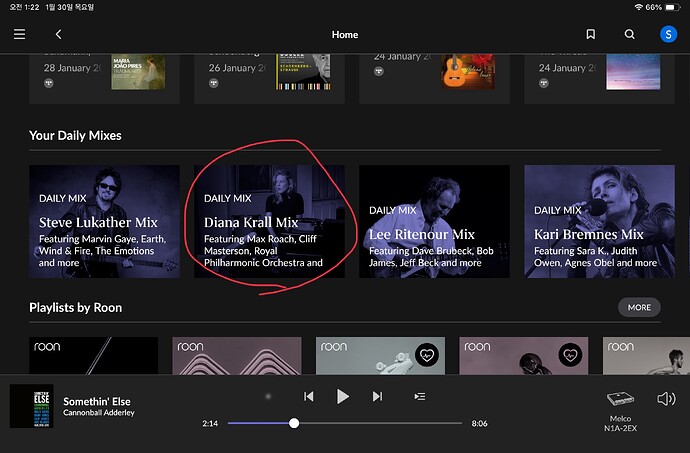Click the Somethin' Else track title

pos(97,401)
